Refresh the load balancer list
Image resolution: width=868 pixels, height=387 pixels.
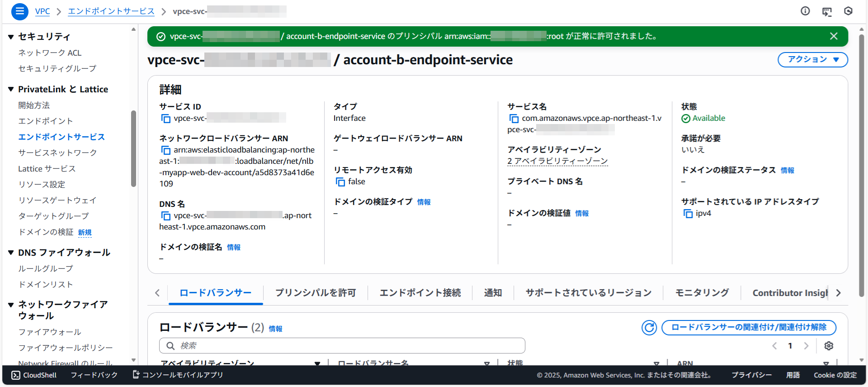pyautogui.click(x=649, y=328)
